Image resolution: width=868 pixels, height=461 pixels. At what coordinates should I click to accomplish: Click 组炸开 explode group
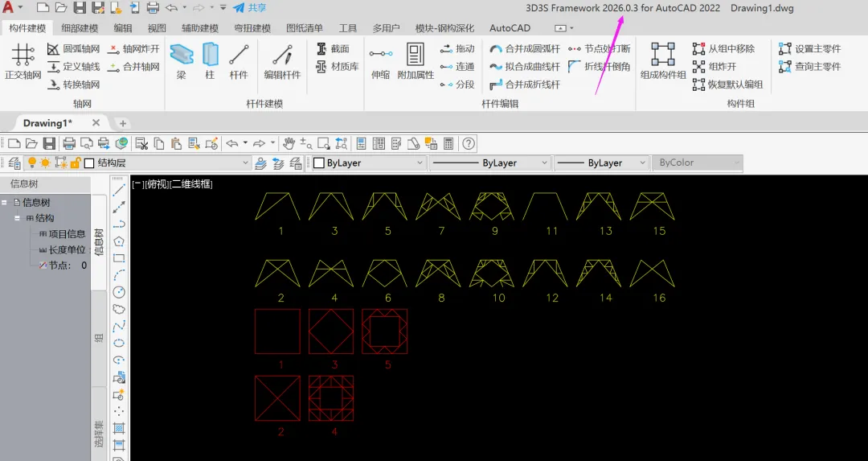click(x=714, y=67)
